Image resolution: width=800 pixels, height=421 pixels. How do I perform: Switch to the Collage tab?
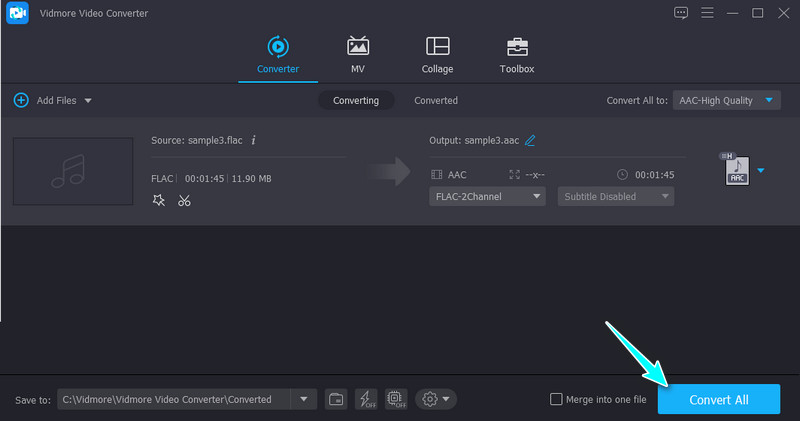(437, 54)
